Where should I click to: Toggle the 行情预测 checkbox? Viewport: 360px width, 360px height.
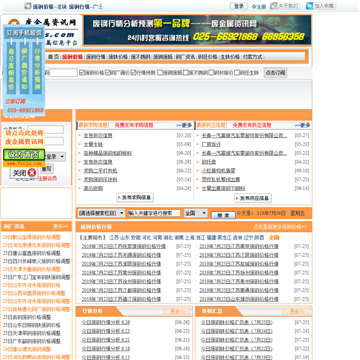pos(133,72)
